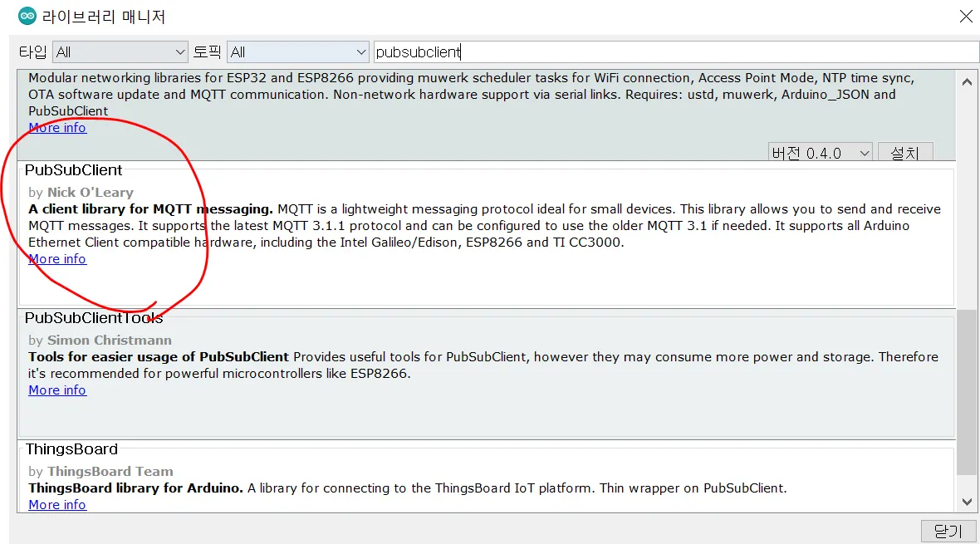This screenshot has width=980, height=544.
Task: Click the search field containing pubsubclient
Action: 676,51
